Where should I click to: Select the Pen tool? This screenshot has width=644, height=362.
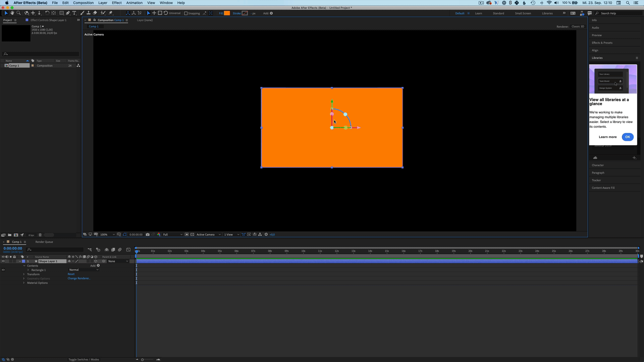(68, 13)
